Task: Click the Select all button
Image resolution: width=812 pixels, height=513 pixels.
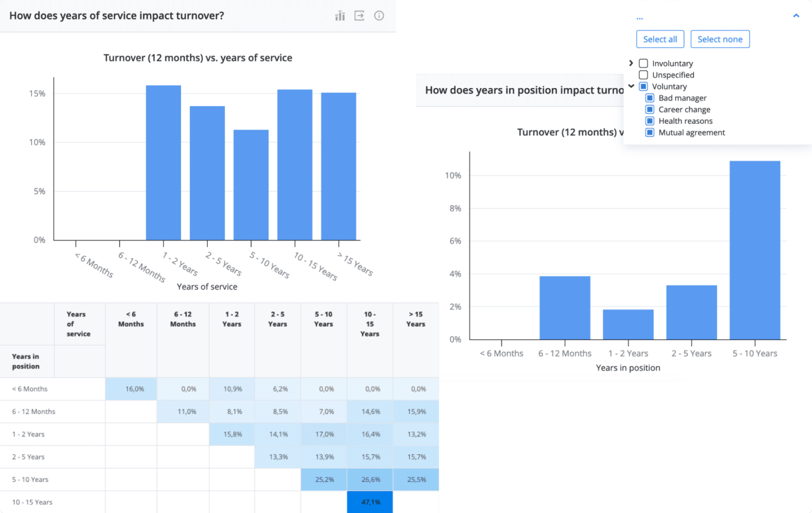Action: 660,39
